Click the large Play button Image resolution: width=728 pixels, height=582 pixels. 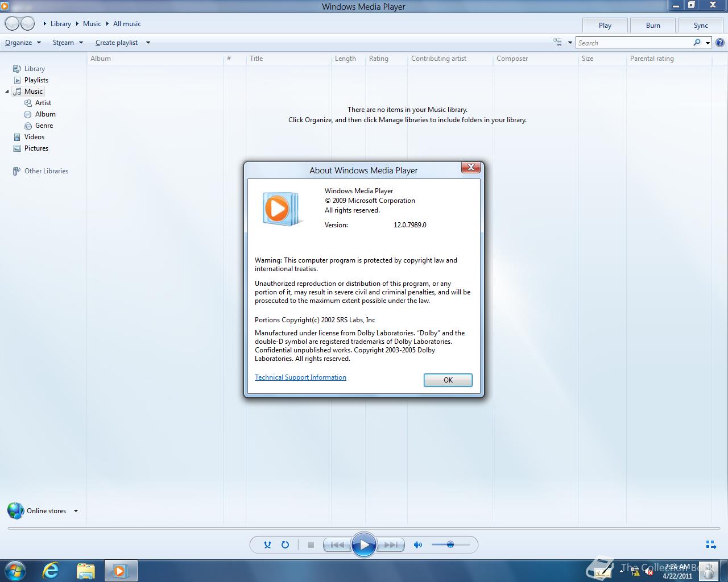[364, 544]
